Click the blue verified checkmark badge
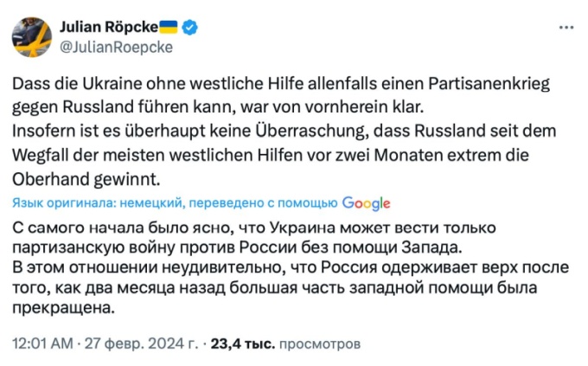Viewport: 588px width, 366px height. (x=190, y=28)
